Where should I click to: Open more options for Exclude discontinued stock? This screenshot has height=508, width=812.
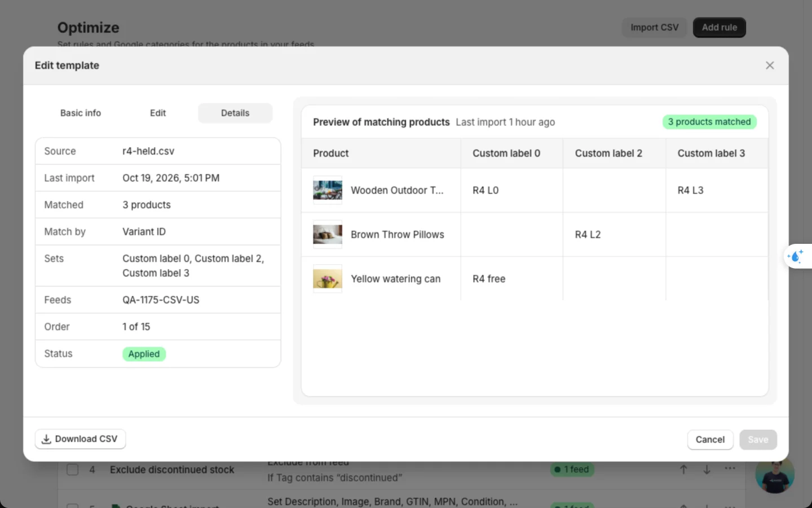(730, 468)
